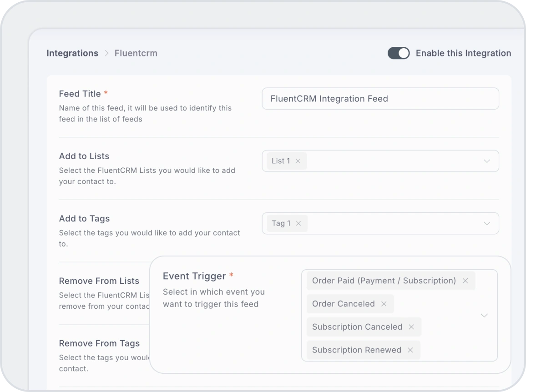Click the Remove From Tags section heading
The image size is (536, 392).
(x=99, y=343)
